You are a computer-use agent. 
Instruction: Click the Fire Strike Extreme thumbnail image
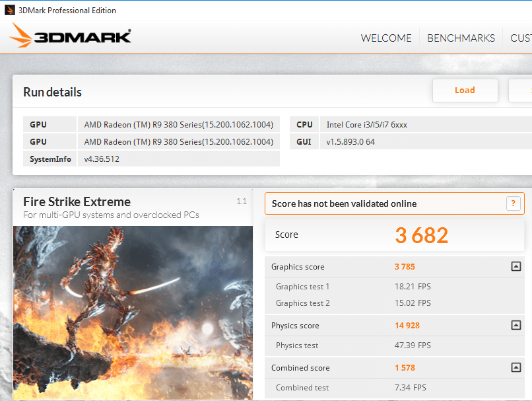pyautogui.click(x=133, y=312)
